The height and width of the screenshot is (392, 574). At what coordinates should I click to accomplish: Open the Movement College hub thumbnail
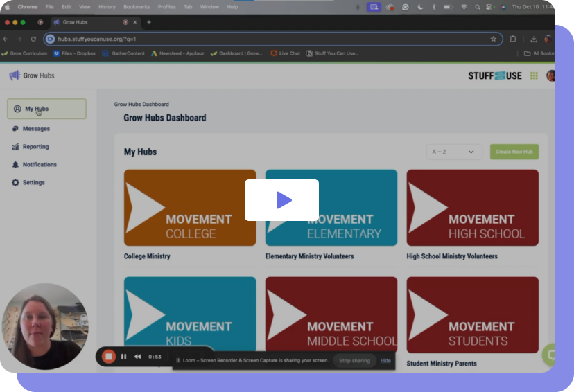[190, 208]
